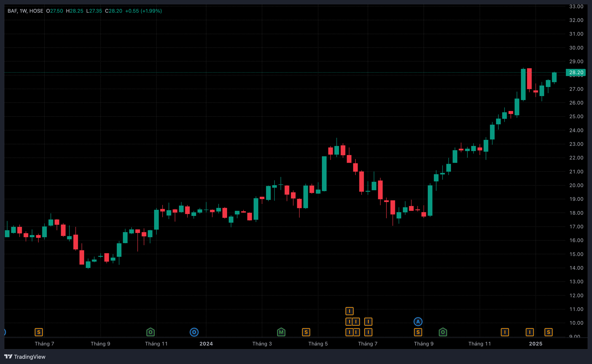Image resolution: width=592 pixels, height=364 pixels.
Task: Click the orange I marker just before 2025
Action: [x=530, y=332]
